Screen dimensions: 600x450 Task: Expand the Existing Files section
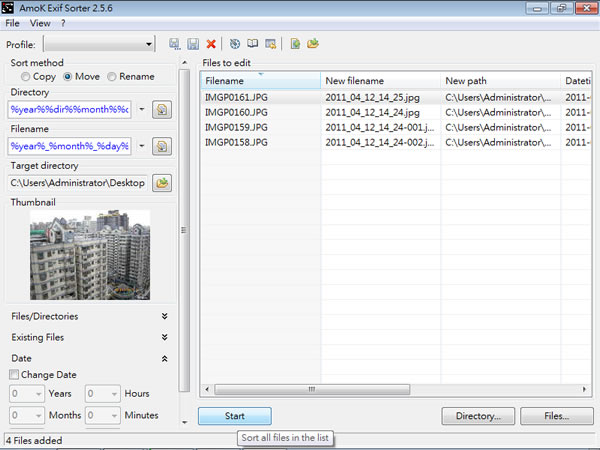click(164, 338)
